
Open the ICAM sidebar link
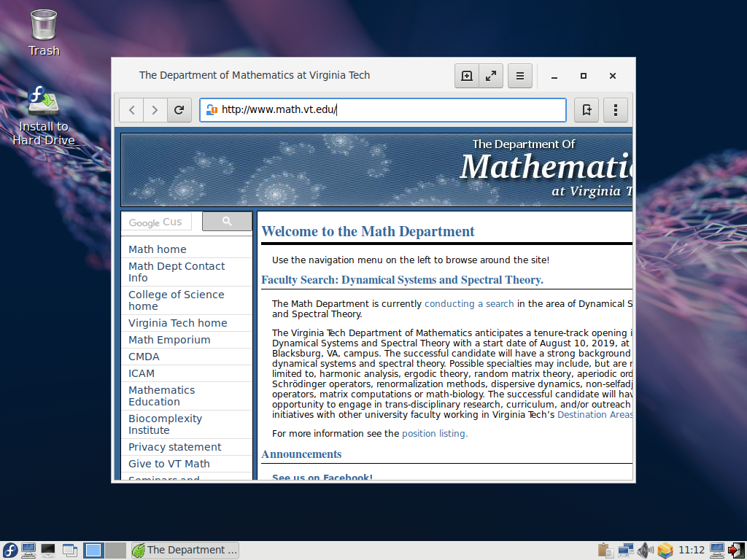142,374
